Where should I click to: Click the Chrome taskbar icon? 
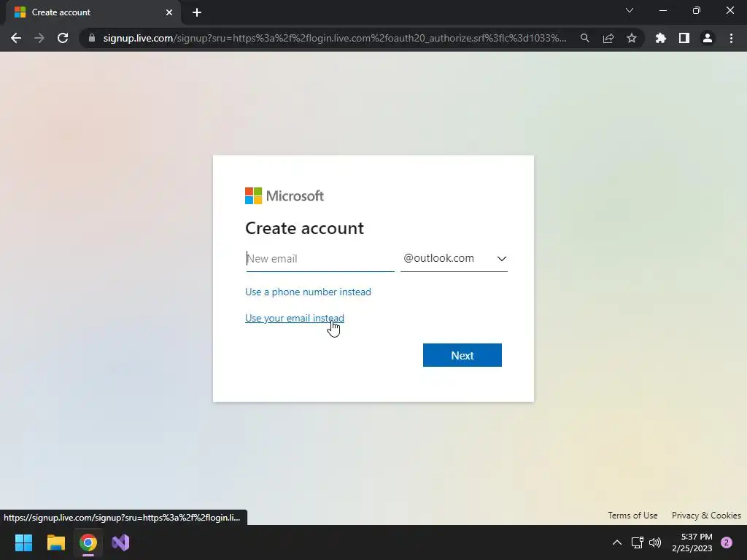pos(88,542)
